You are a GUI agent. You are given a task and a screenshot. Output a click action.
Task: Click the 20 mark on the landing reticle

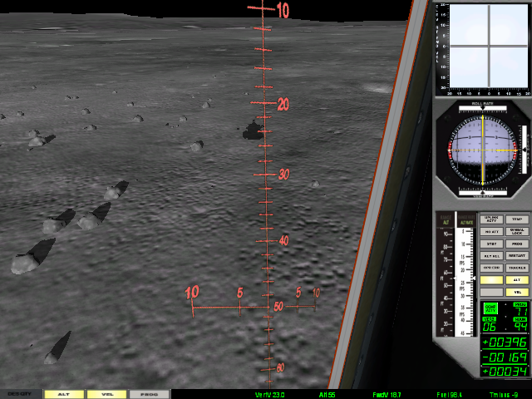(283, 105)
